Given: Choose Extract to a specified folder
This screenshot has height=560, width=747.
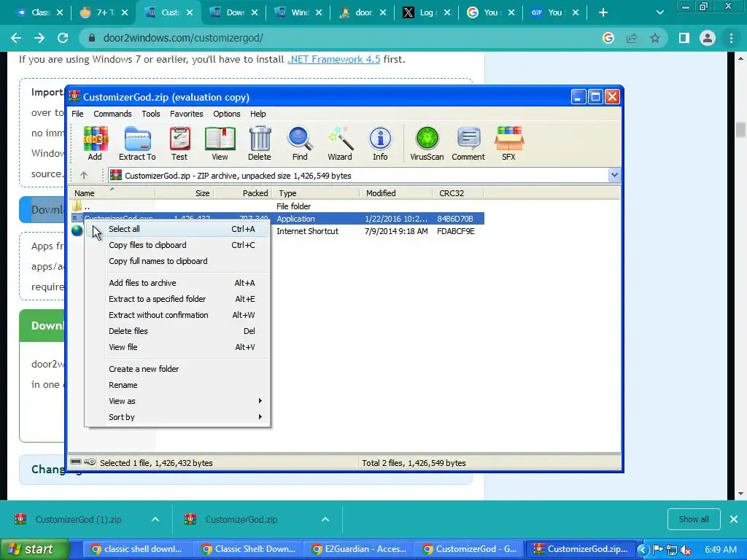Looking at the screenshot, I should click(177, 299).
